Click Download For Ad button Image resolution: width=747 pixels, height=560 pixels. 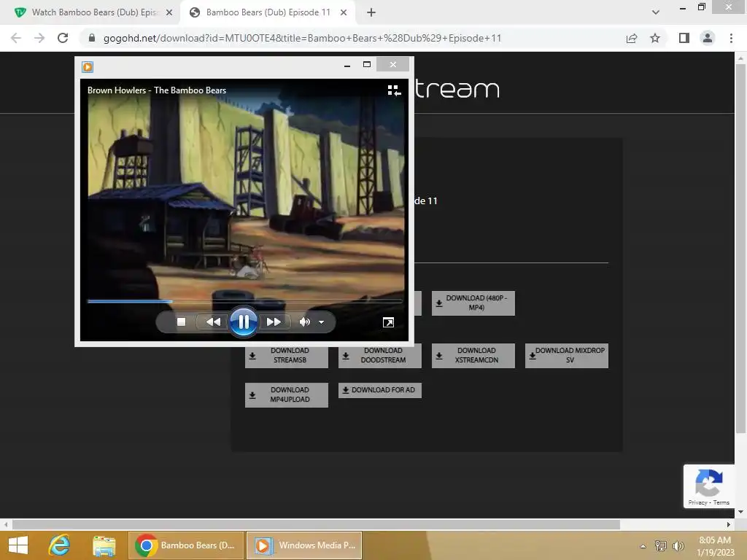coord(379,390)
